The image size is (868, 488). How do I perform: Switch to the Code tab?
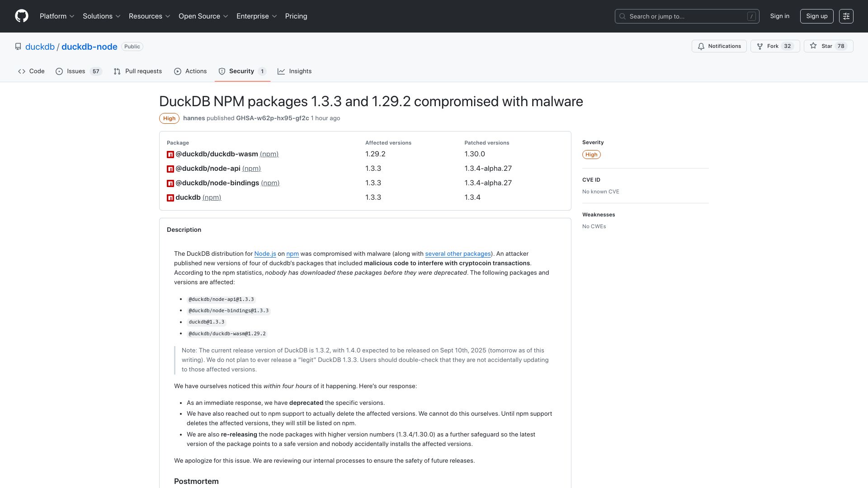point(31,71)
